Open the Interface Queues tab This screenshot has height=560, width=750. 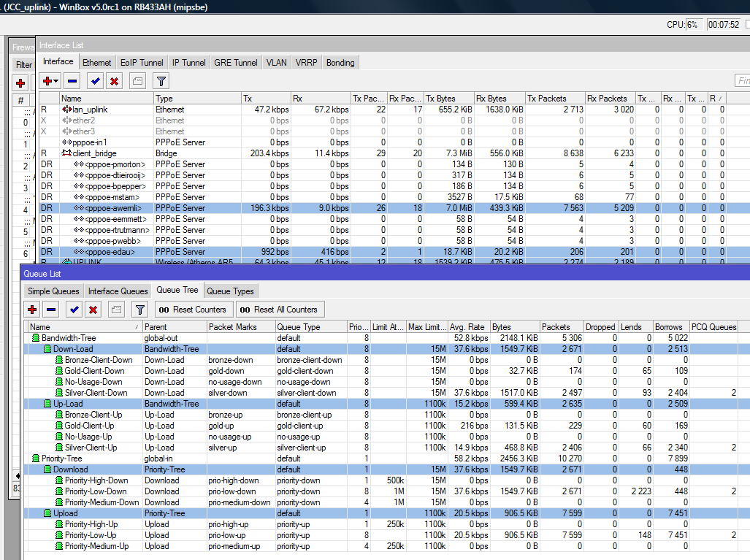click(x=118, y=291)
